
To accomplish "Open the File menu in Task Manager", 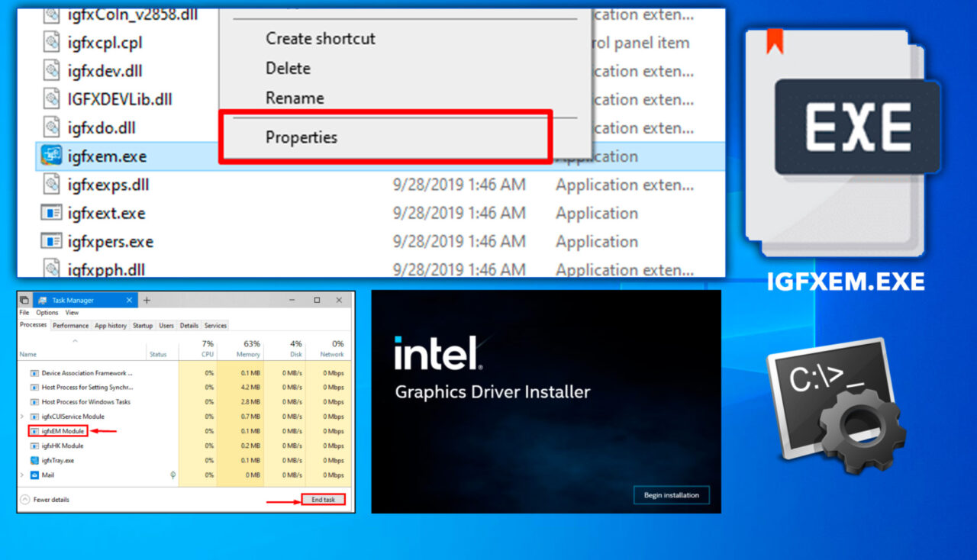I will [x=24, y=313].
